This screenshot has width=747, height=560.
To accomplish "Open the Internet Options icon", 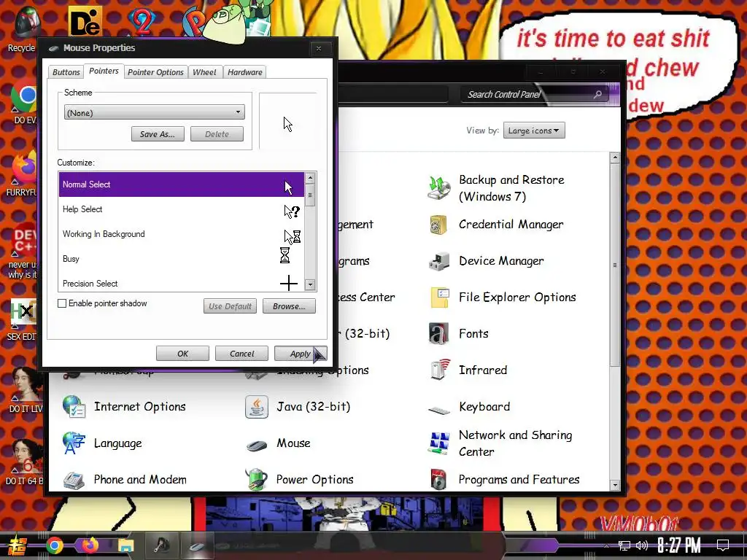I will pos(74,407).
